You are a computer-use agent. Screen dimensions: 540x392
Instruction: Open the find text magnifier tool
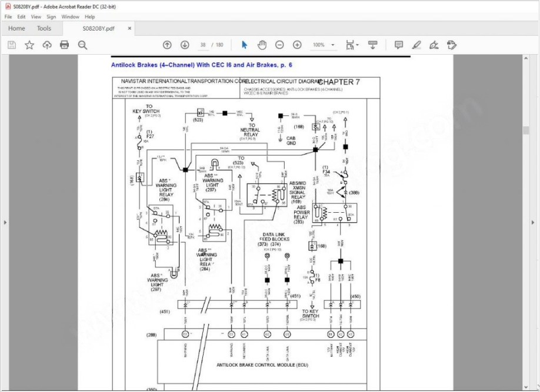coord(82,45)
